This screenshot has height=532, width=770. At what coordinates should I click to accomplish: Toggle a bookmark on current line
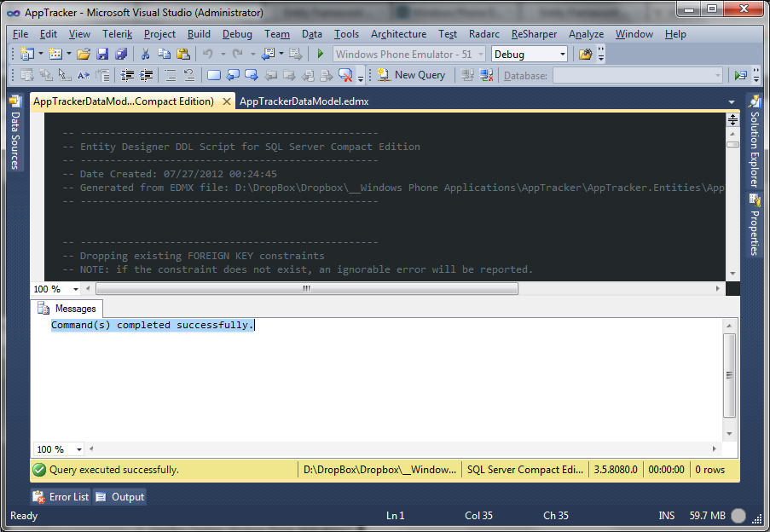coord(214,75)
